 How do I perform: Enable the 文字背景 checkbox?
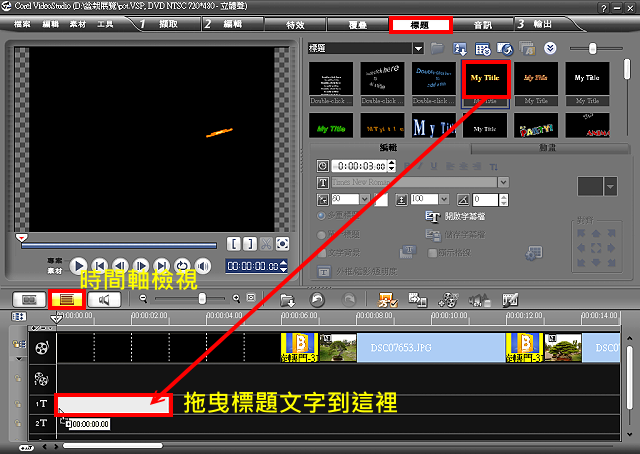tap(322, 253)
